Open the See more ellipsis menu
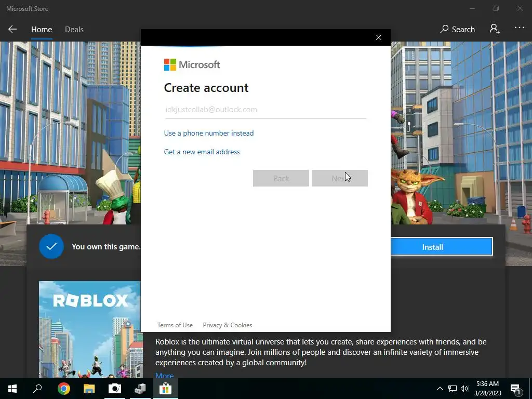This screenshot has width=532, height=399. tap(519, 28)
